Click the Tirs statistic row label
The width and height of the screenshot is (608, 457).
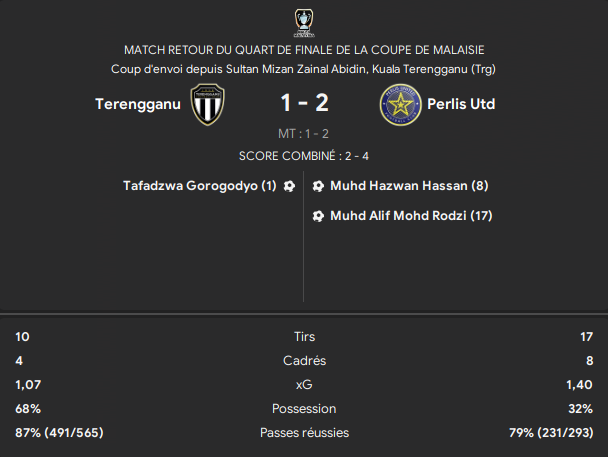[304, 336]
